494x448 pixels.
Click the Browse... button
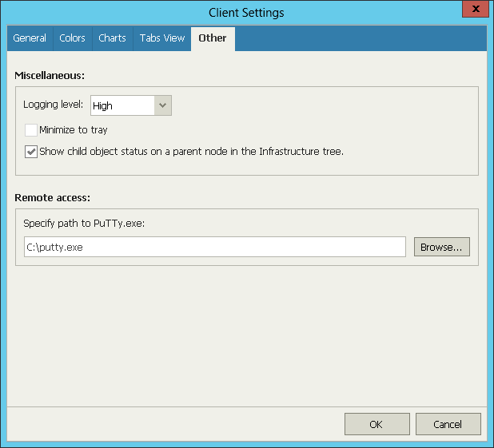[x=442, y=247]
